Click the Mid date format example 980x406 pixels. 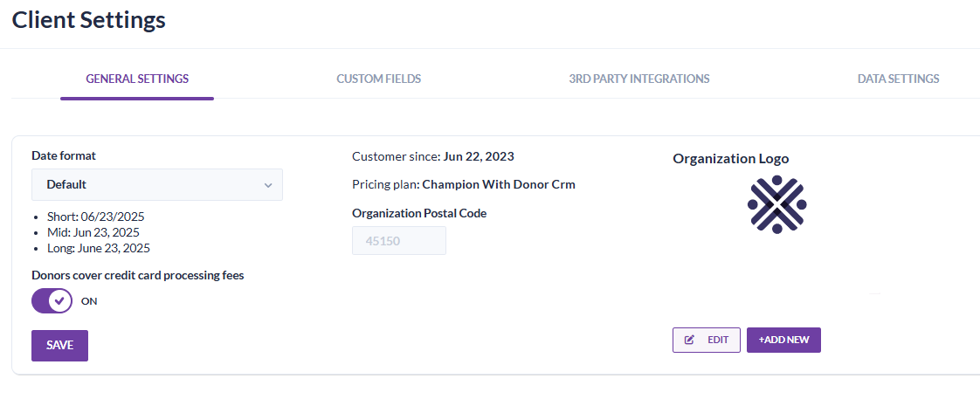click(93, 232)
